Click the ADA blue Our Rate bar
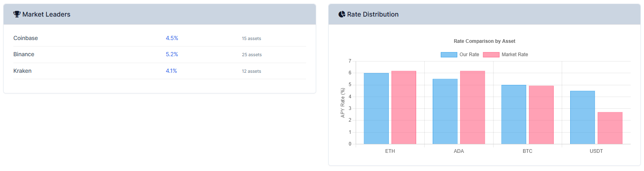644x171 pixels. point(445,111)
